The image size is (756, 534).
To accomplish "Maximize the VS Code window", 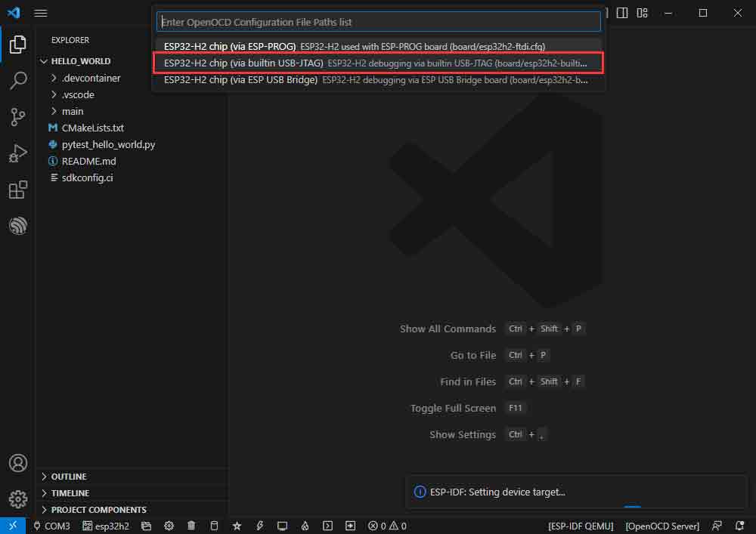I will click(x=703, y=13).
